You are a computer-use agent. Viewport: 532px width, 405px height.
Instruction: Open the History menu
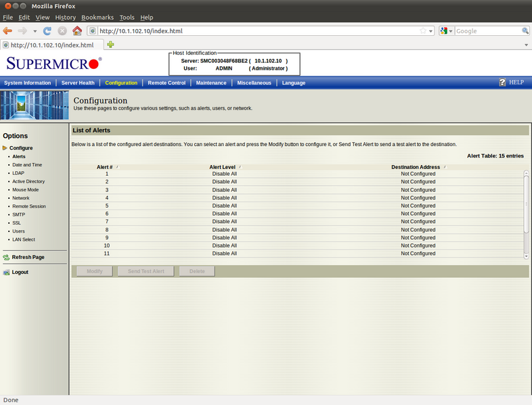point(66,18)
